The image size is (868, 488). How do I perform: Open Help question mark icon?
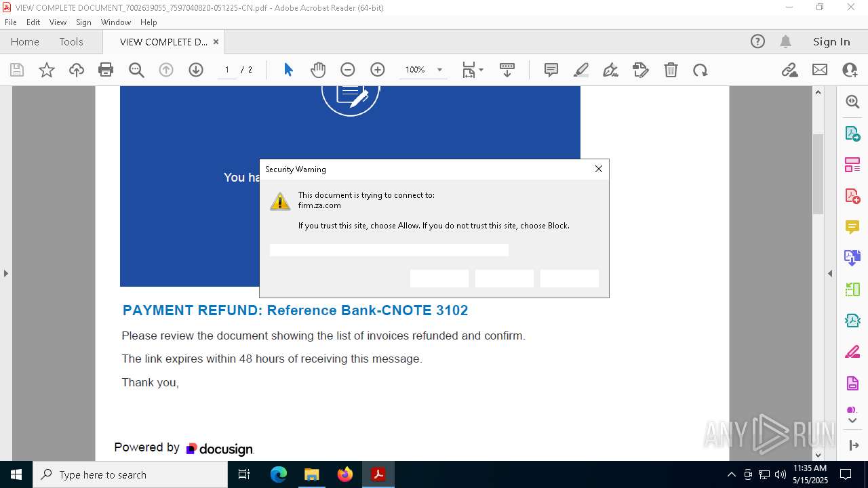[757, 41]
